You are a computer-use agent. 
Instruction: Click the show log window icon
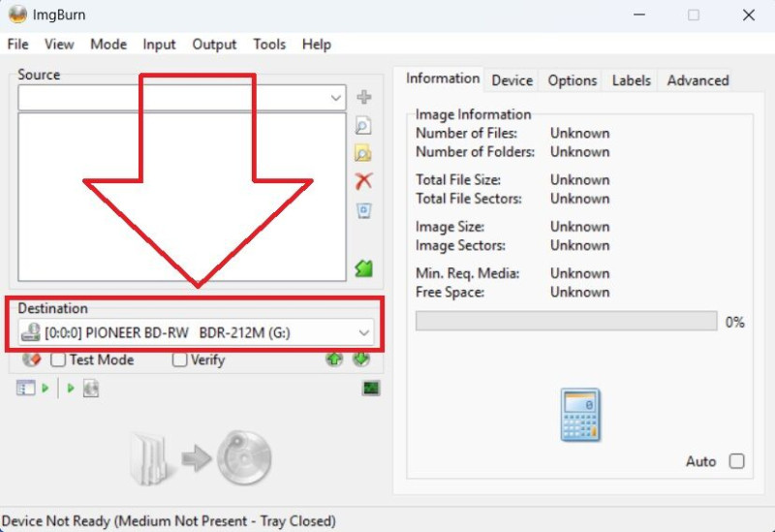[371, 389]
